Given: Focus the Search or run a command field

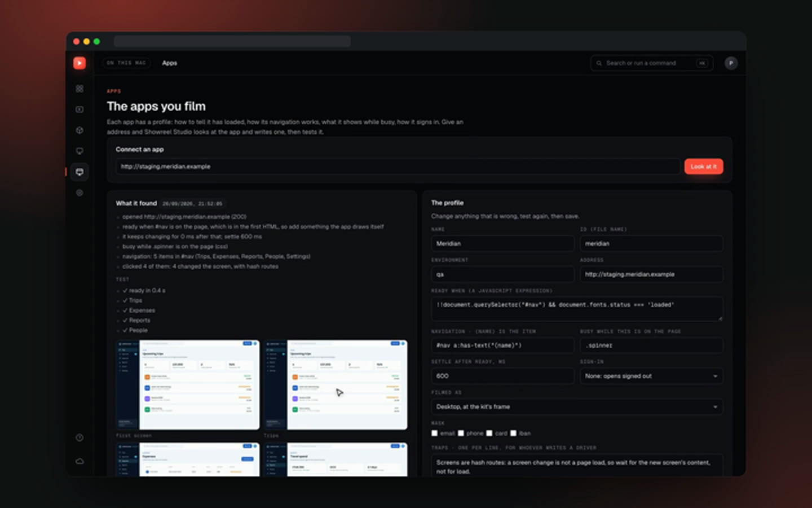Looking at the screenshot, I should [651, 63].
